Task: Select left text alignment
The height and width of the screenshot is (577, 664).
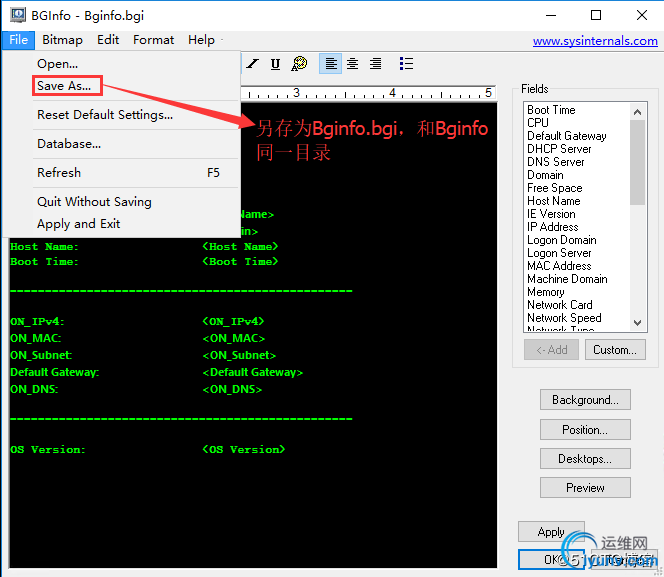Action: [331, 64]
